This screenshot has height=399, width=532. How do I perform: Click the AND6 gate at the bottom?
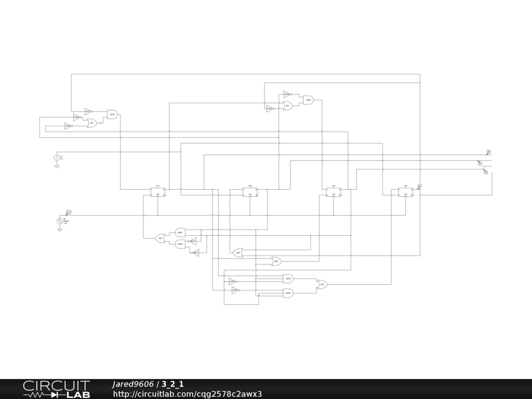(288, 294)
